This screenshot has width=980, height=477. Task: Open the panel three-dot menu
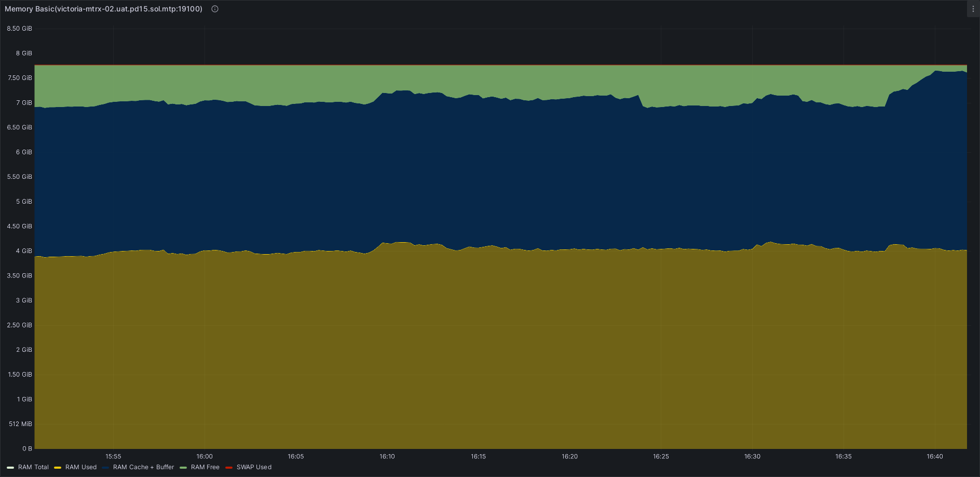pyautogui.click(x=973, y=9)
